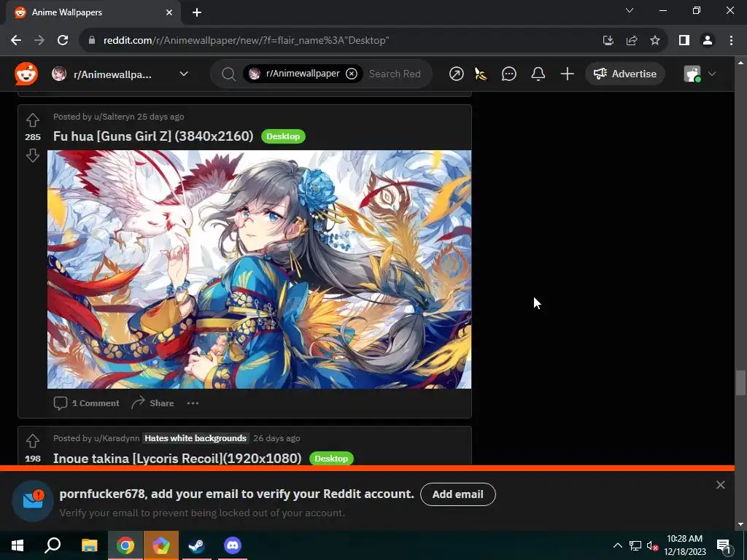Go back in the browser
The height and width of the screenshot is (560, 747).
[x=16, y=41]
